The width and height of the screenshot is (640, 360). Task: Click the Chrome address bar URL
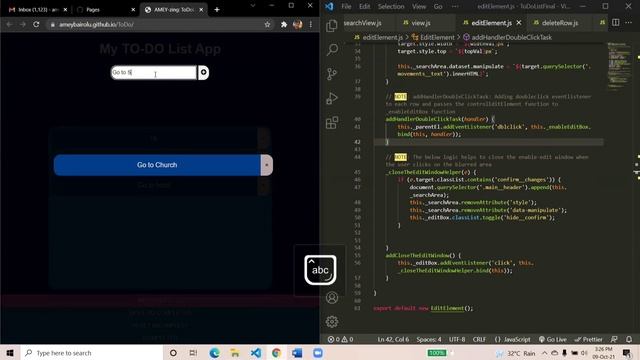(96, 24)
